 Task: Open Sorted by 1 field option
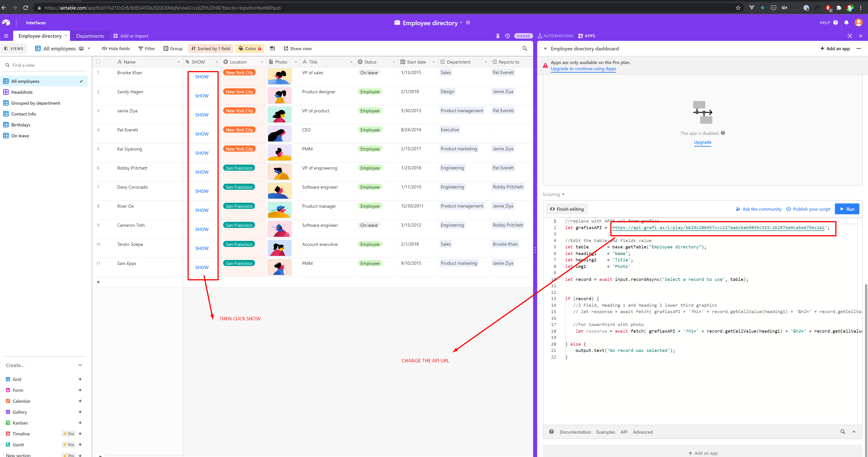pos(210,49)
